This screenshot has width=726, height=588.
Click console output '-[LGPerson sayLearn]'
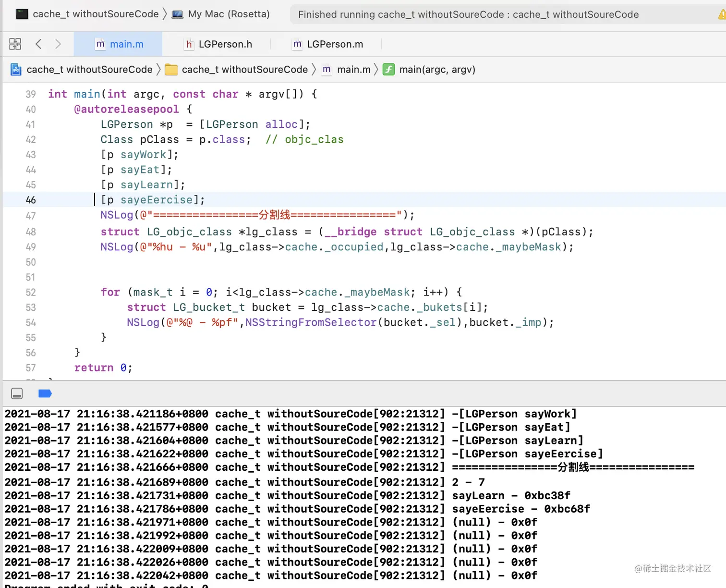coord(518,441)
